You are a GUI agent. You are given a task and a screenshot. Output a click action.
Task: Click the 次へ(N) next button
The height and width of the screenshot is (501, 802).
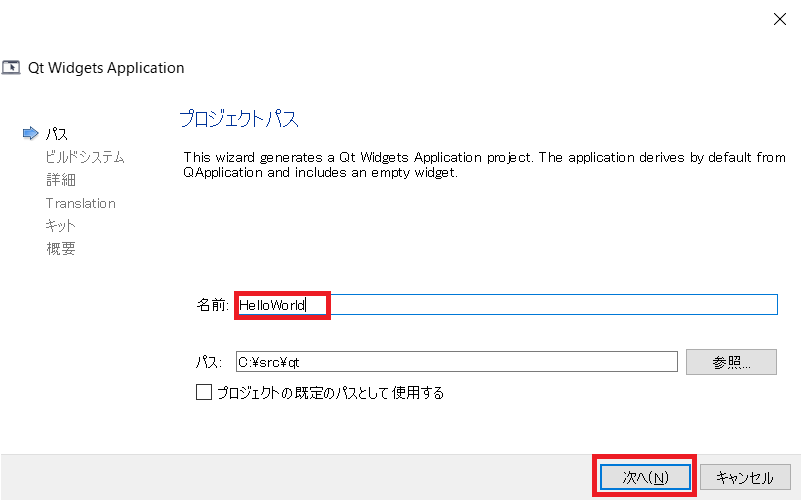[645, 477]
